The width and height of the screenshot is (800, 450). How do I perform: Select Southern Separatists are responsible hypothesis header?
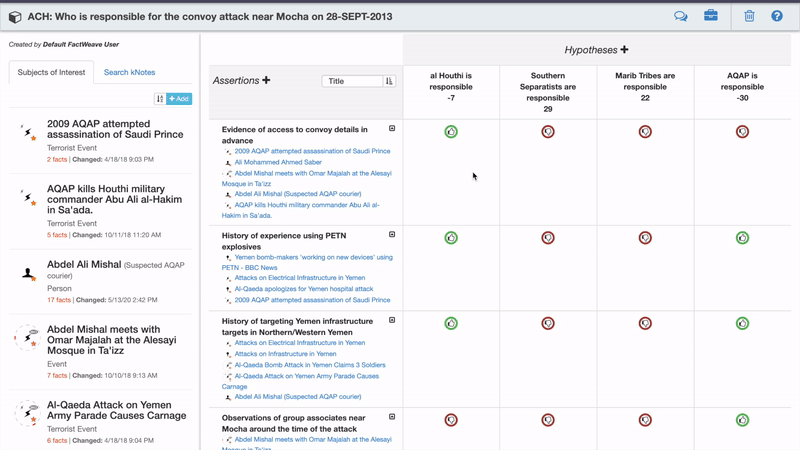(548, 92)
